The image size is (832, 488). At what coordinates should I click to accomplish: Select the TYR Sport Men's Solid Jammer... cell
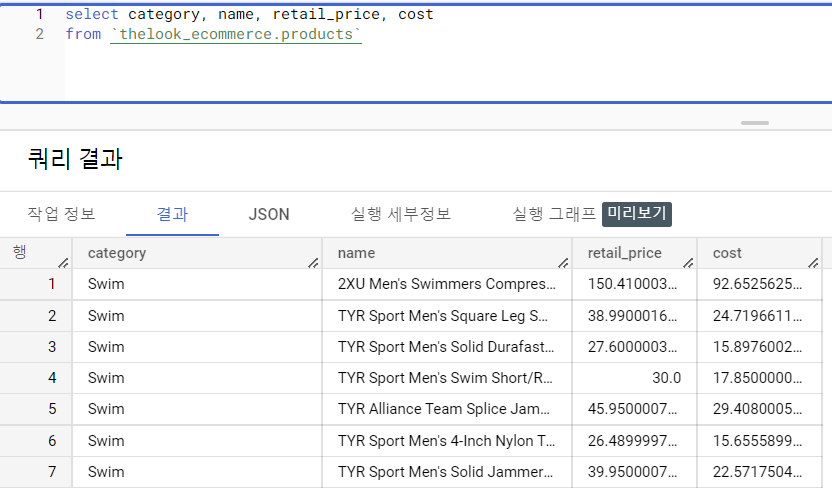click(x=447, y=472)
